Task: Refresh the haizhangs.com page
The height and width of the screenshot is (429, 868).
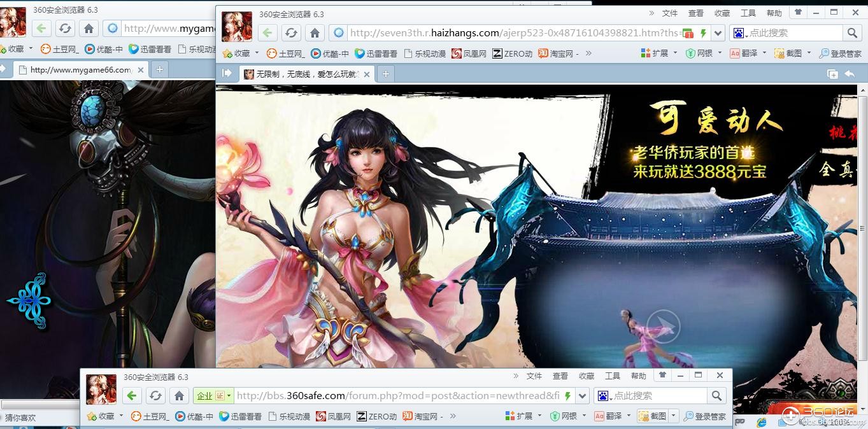Action: coord(291,33)
